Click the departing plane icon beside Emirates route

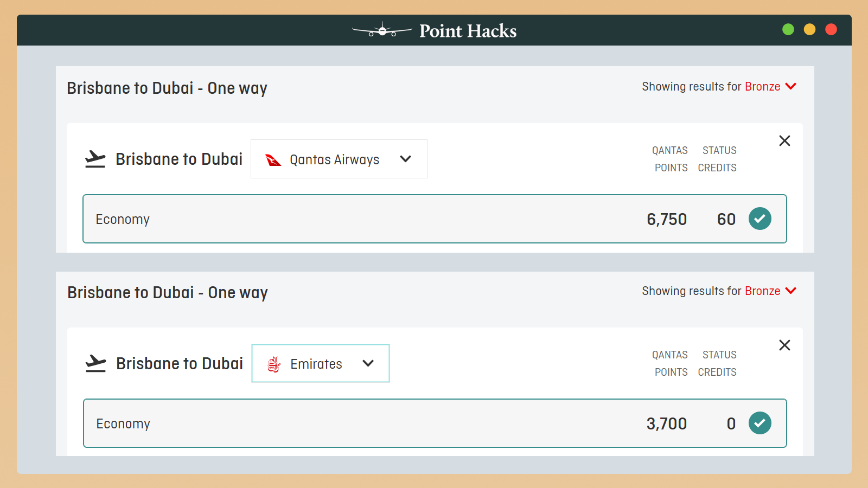click(96, 364)
